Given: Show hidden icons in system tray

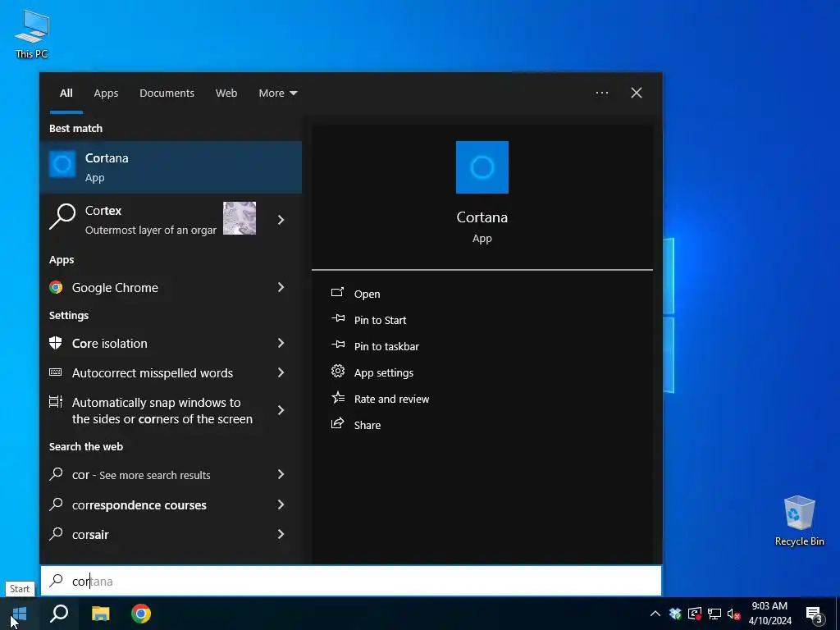Looking at the screenshot, I should pos(655,614).
